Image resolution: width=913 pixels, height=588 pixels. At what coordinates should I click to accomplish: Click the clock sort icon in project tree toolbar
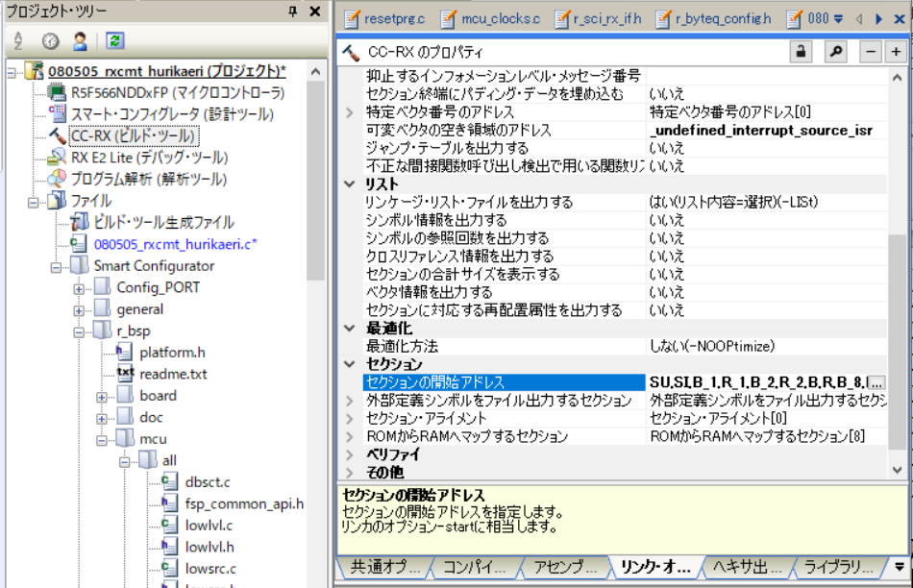51,40
